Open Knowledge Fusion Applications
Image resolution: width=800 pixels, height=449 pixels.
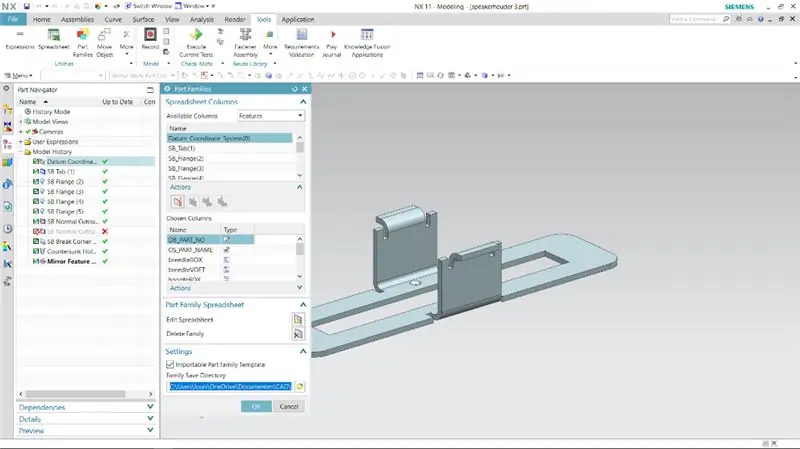[x=367, y=42]
